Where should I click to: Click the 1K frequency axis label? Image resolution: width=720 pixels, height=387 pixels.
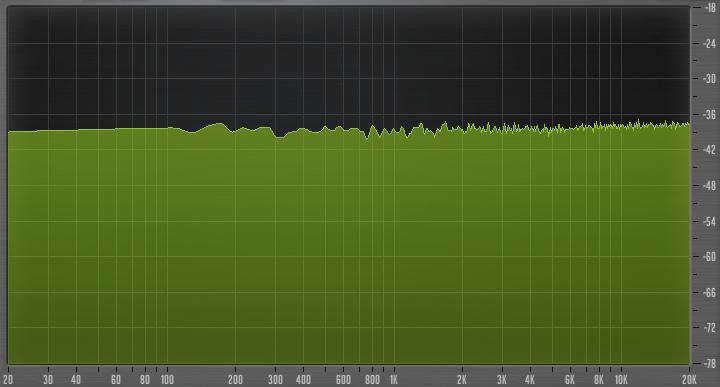pyautogui.click(x=394, y=380)
